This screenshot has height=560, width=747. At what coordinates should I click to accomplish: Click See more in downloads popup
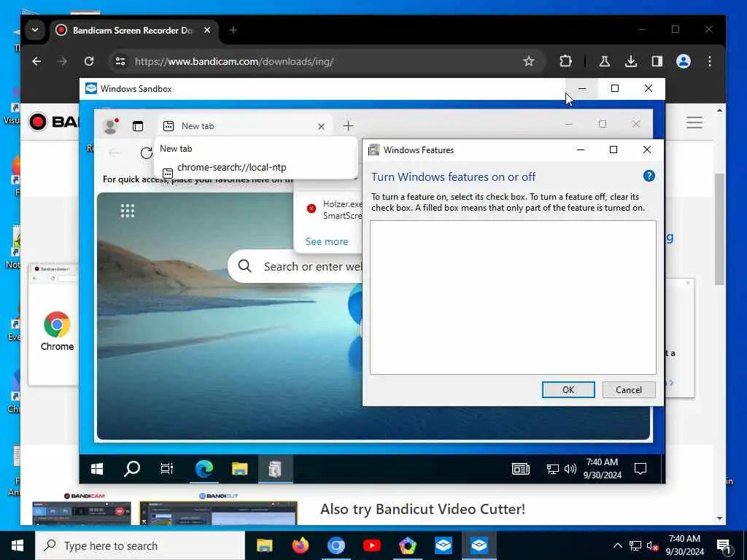(326, 241)
